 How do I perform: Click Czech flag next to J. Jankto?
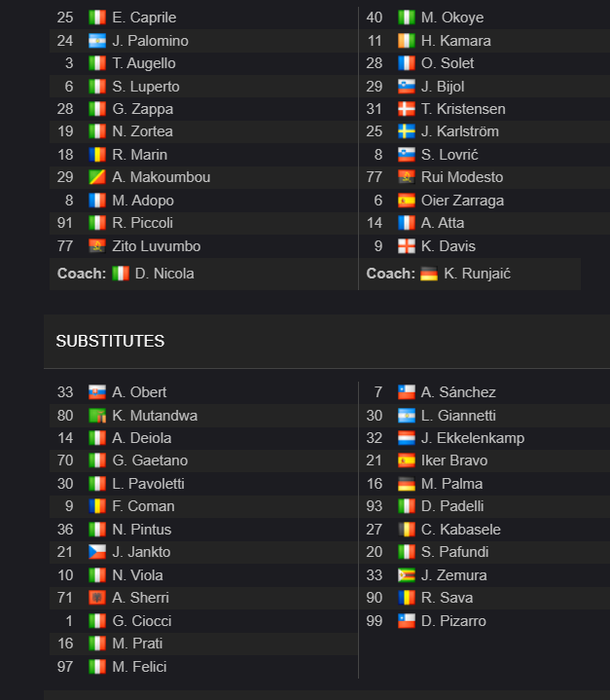tap(97, 552)
